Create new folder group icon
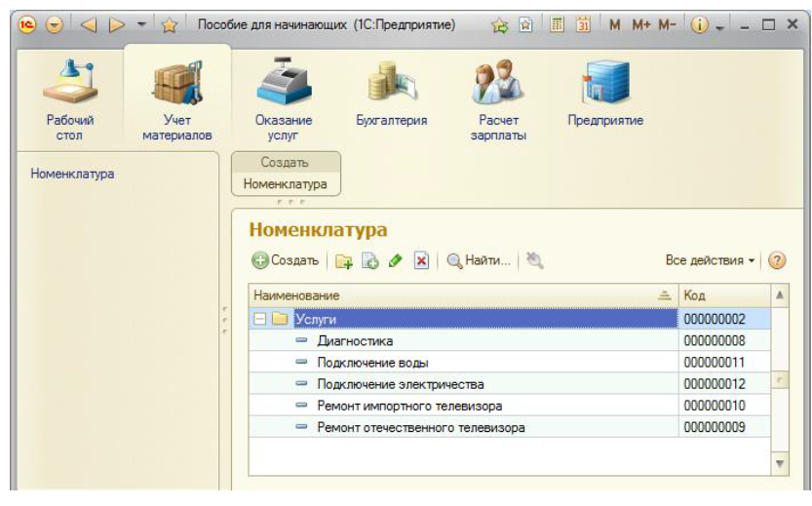Viewport: 812px width, 506px height. 344,260
